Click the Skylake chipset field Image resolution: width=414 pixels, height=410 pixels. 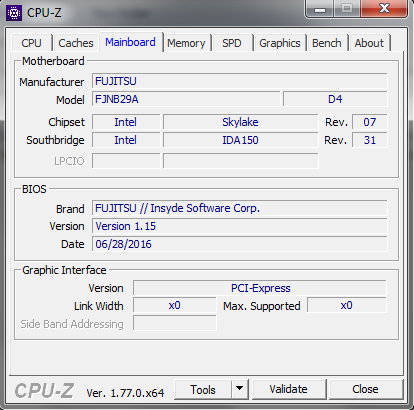240,122
